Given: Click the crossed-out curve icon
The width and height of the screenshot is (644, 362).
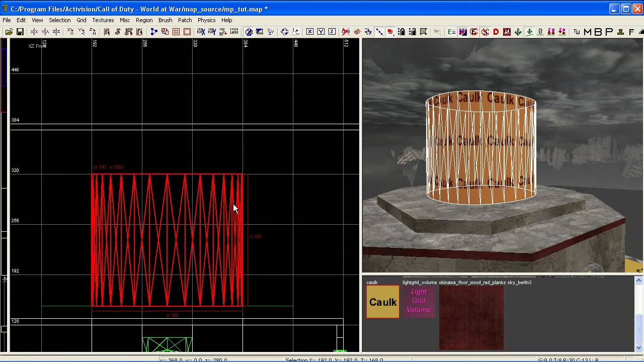Looking at the screenshot, I should (x=346, y=32).
